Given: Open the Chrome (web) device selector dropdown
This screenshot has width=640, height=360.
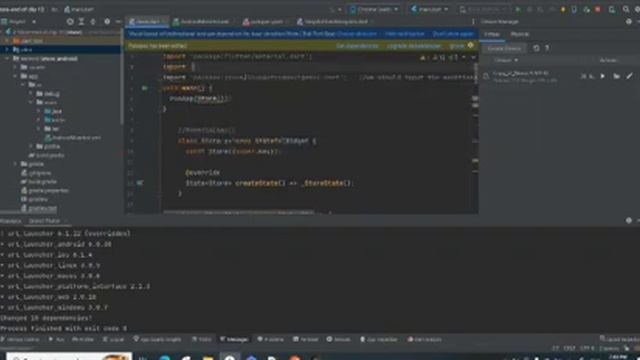Looking at the screenshot, I should point(374,9).
